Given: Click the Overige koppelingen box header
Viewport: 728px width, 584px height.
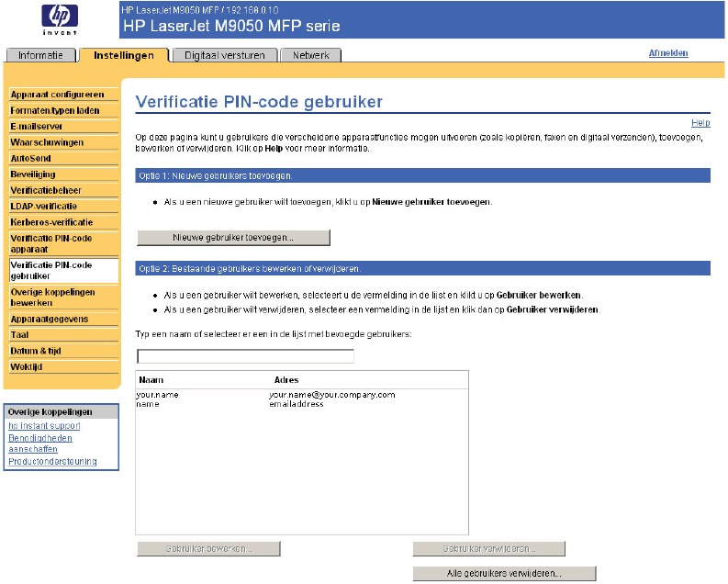Looking at the screenshot, I should tap(62, 411).
